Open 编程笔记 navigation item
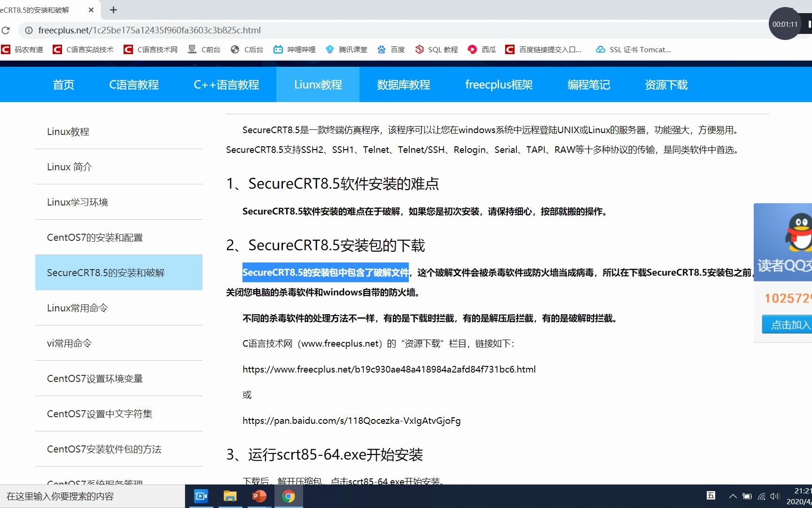The height and width of the screenshot is (508, 812). click(x=589, y=85)
